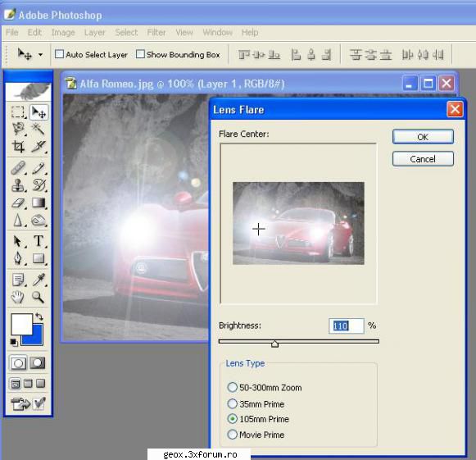
Task: Enable the Auto Select Layer checkbox
Action: pos(59,54)
